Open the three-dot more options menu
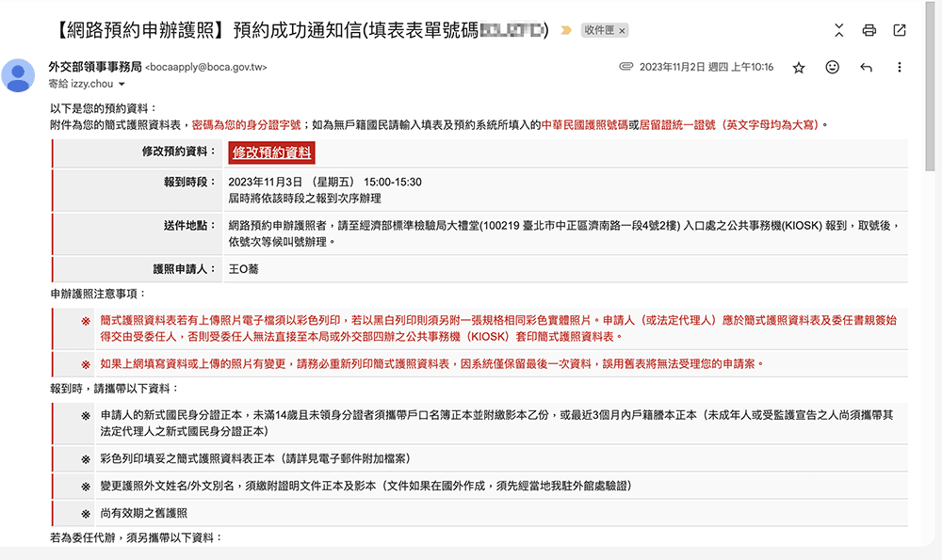 pos(900,68)
